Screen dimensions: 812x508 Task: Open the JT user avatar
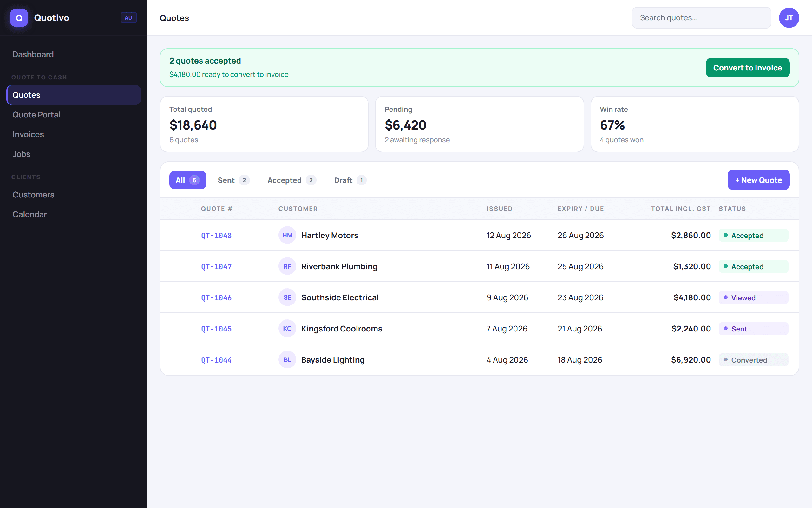[789, 18]
